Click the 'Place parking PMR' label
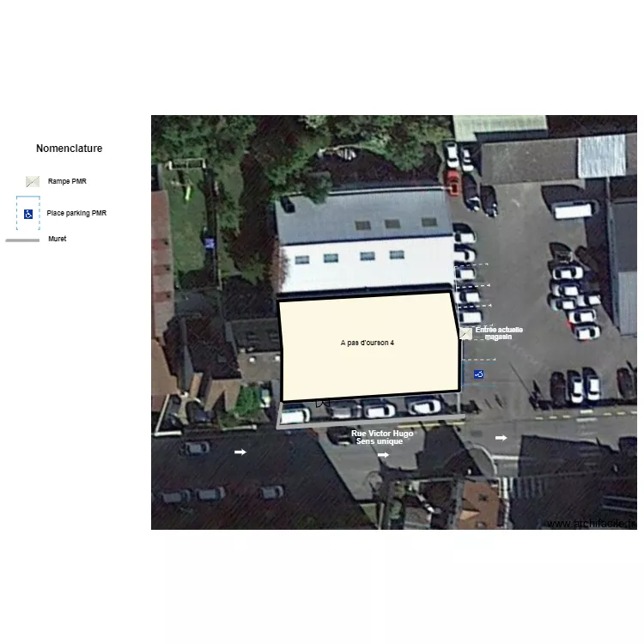 [76, 213]
